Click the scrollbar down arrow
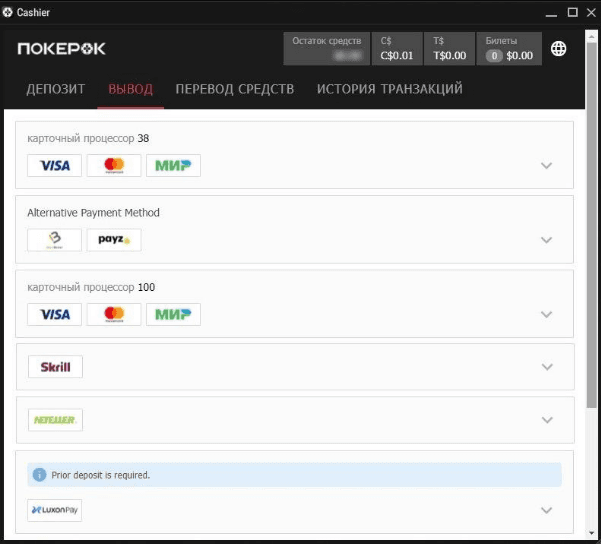 point(592,533)
